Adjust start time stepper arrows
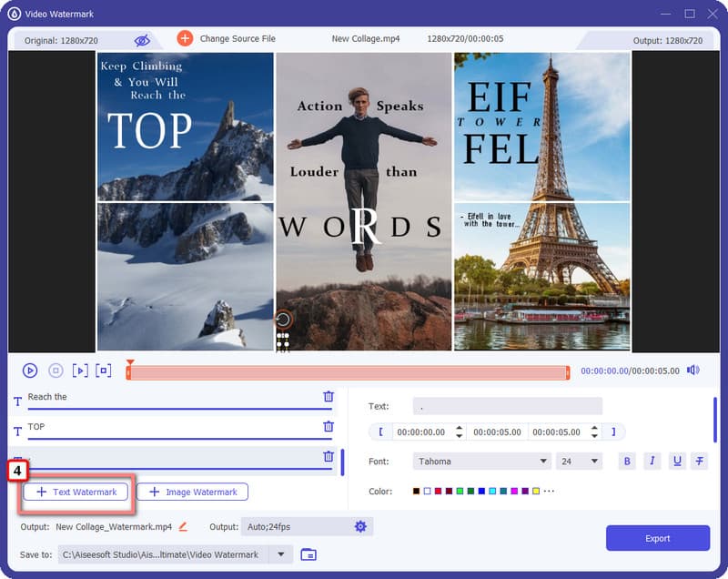Screen dimensions: 728x579 (x=459, y=432)
